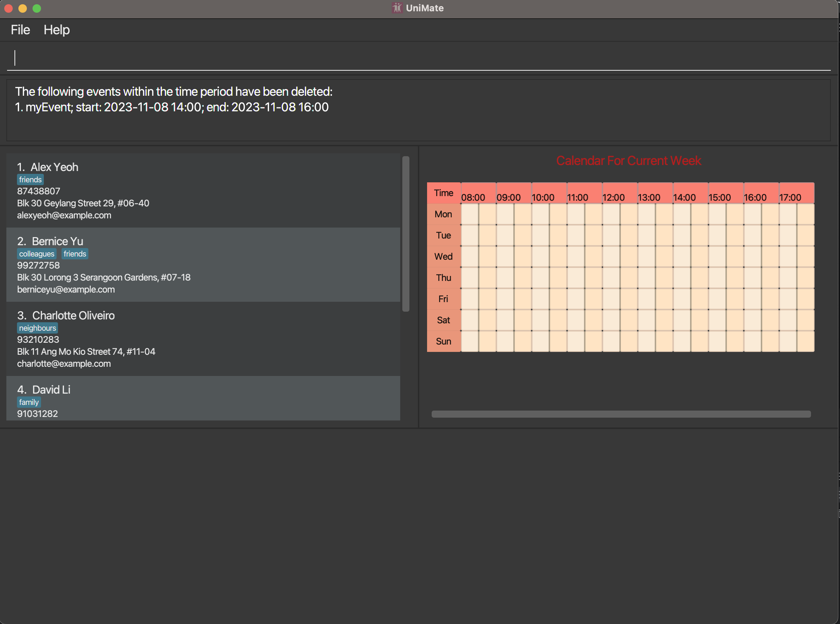The image size is (840, 624).
Task: Click the friends tag under Bernice Yu
Action: 75,254
